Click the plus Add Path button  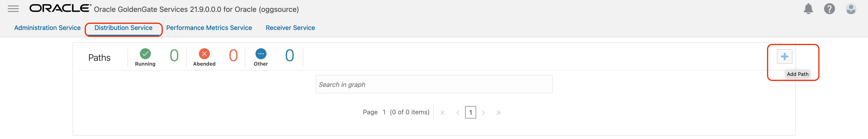click(784, 56)
